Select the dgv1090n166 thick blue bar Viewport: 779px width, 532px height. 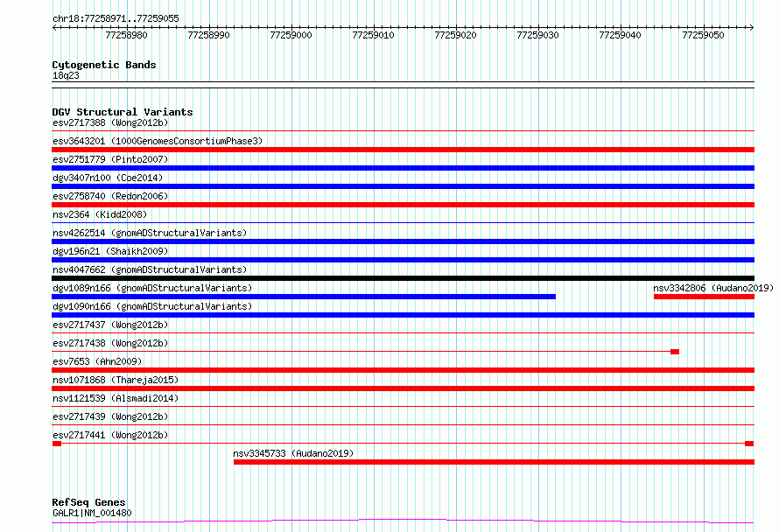(403, 315)
